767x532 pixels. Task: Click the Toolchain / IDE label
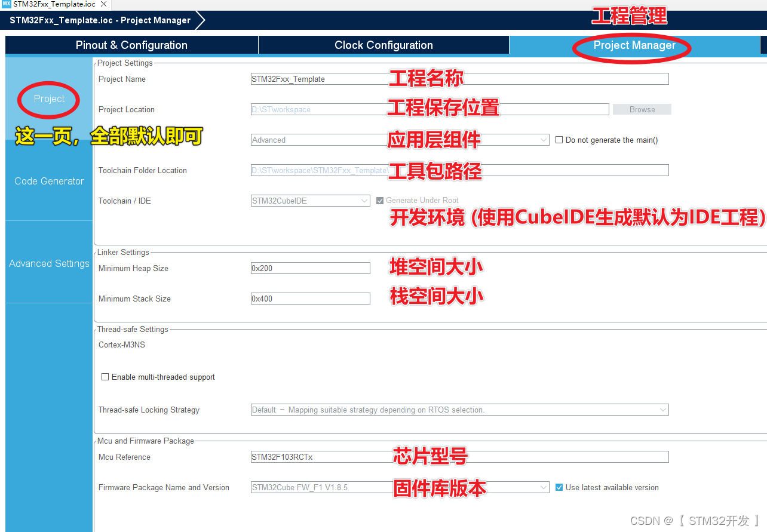(x=125, y=201)
